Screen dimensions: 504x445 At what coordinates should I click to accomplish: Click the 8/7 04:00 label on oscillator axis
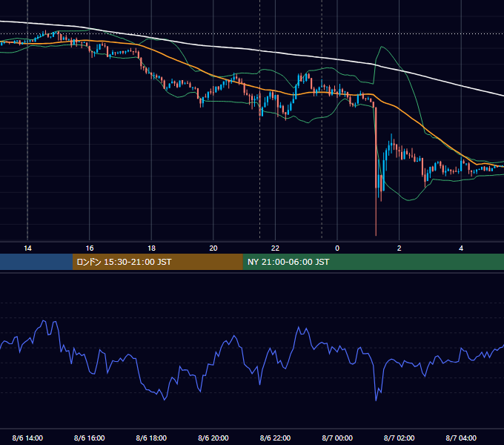[x=461, y=438]
